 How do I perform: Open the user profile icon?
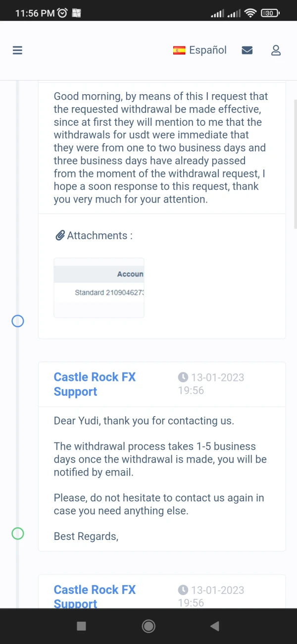(276, 50)
